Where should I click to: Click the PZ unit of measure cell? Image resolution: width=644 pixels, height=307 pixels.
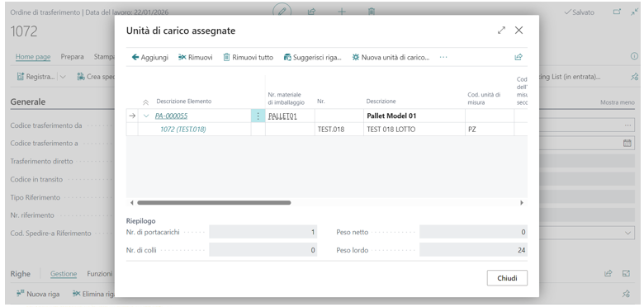pos(490,130)
